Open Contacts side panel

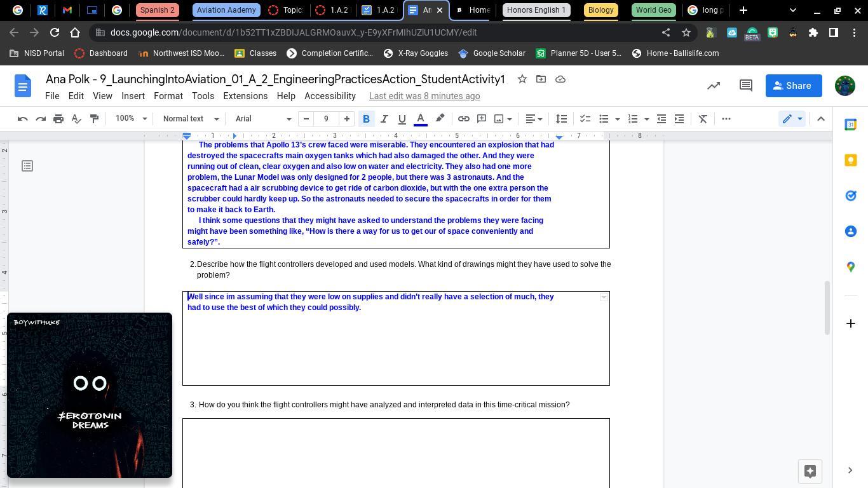click(851, 231)
